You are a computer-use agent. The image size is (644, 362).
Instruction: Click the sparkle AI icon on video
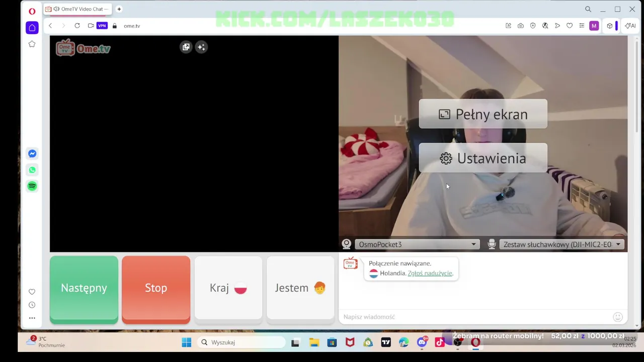(201, 47)
